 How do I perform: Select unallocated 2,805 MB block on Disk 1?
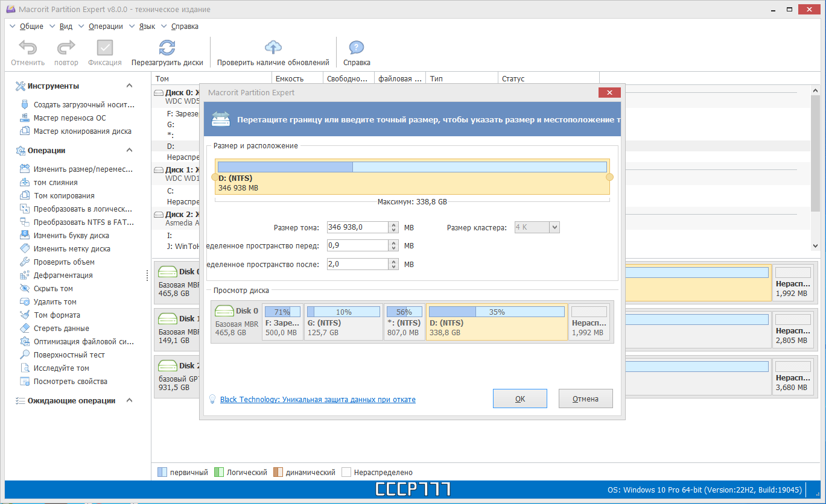pos(793,330)
